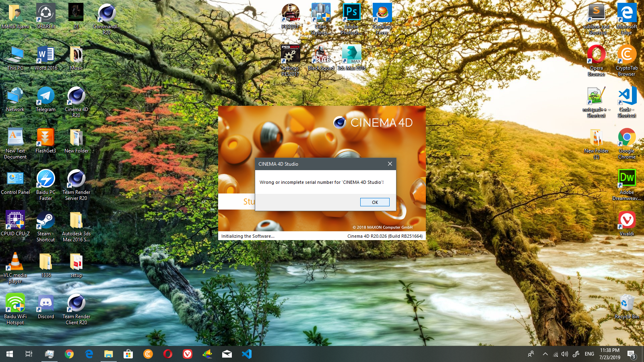Select the 3ds Max 2016 icon
This screenshot has width=644, height=362.
351,58
